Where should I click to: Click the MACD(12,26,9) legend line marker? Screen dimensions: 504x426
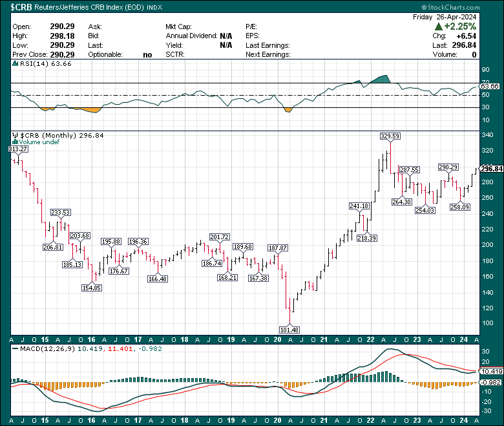coord(15,348)
